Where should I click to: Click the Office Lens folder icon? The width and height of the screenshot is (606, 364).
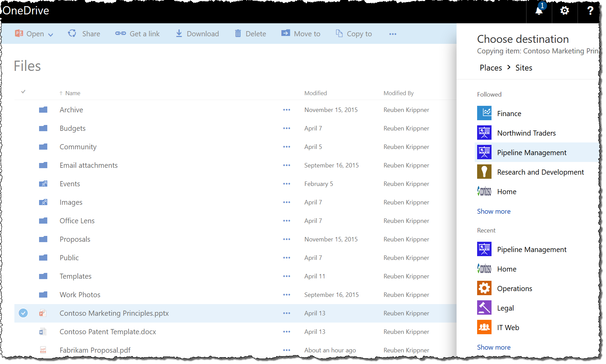pyautogui.click(x=43, y=221)
